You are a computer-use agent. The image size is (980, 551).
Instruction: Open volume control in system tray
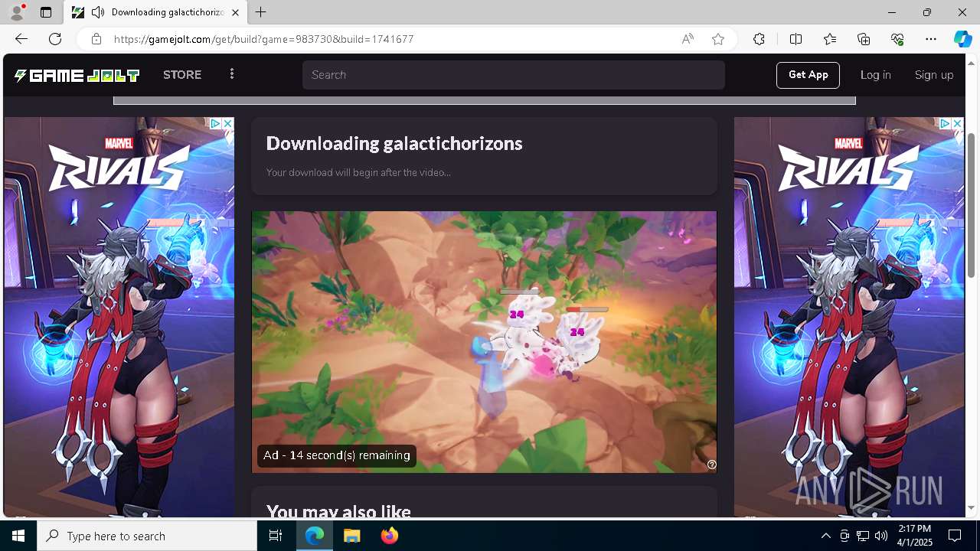881,536
